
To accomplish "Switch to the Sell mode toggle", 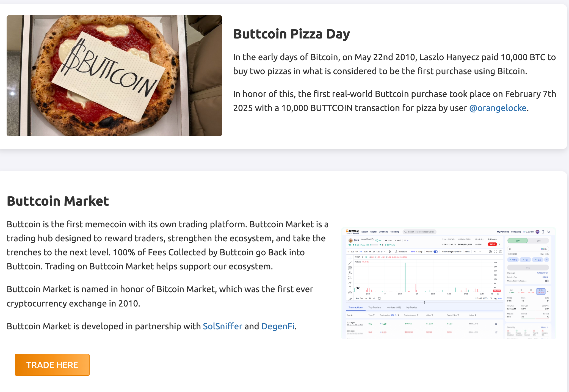I will click(538, 241).
